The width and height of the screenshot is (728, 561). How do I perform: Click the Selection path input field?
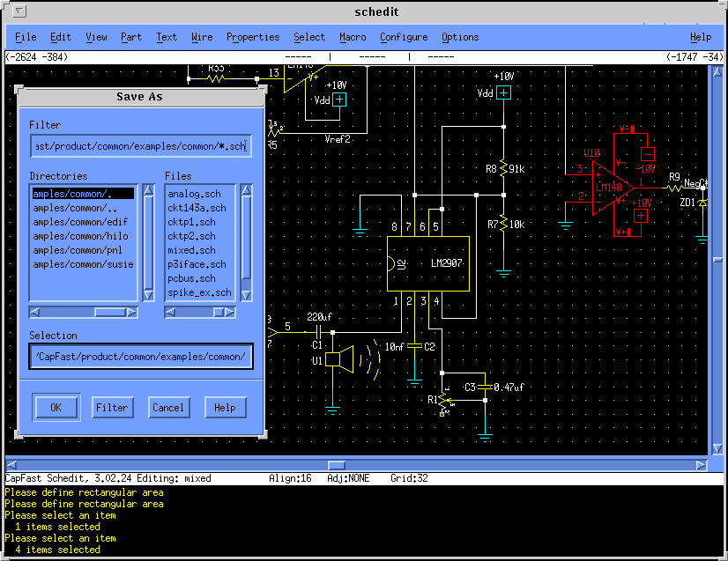click(x=141, y=357)
